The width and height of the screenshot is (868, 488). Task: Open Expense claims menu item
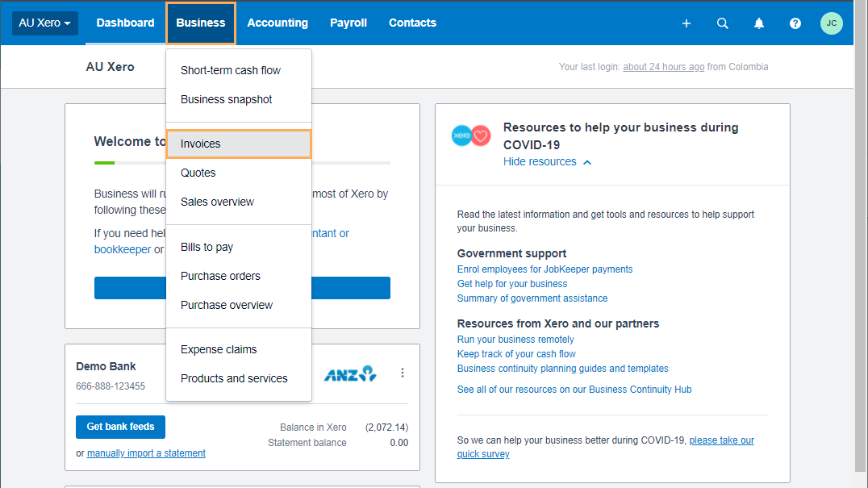click(239, 350)
